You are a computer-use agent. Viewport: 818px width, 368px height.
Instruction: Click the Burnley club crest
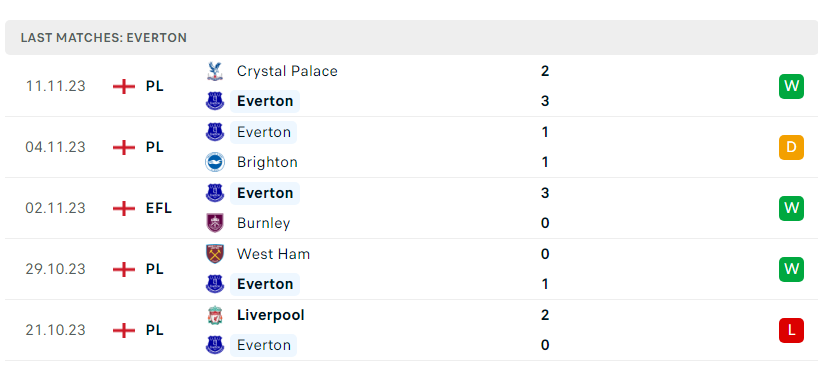point(214,223)
